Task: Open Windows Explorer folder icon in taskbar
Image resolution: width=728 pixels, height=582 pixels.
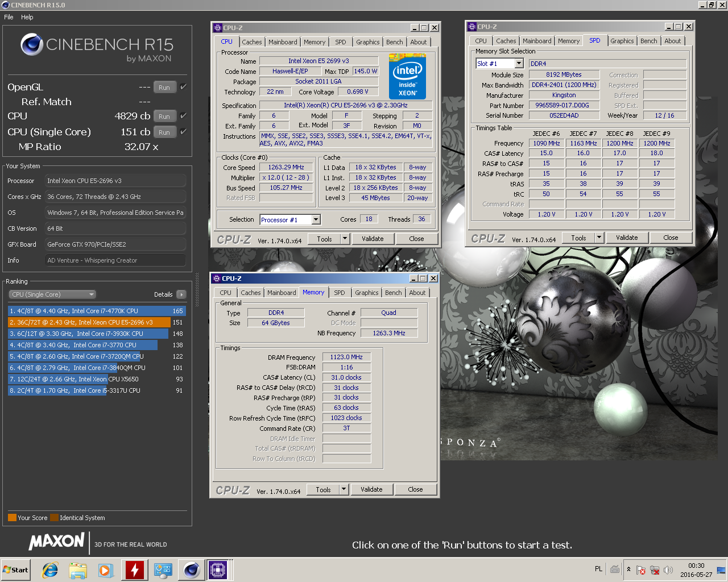Action: [x=78, y=570]
